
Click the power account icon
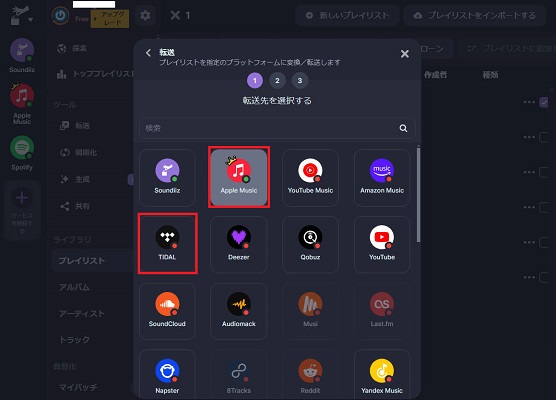[x=60, y=16]
